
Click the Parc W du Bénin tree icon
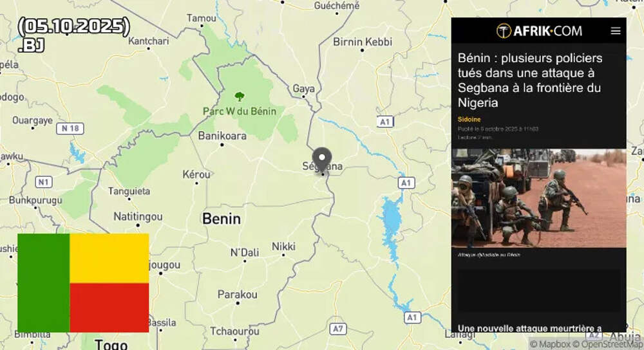tap(240, 97)
